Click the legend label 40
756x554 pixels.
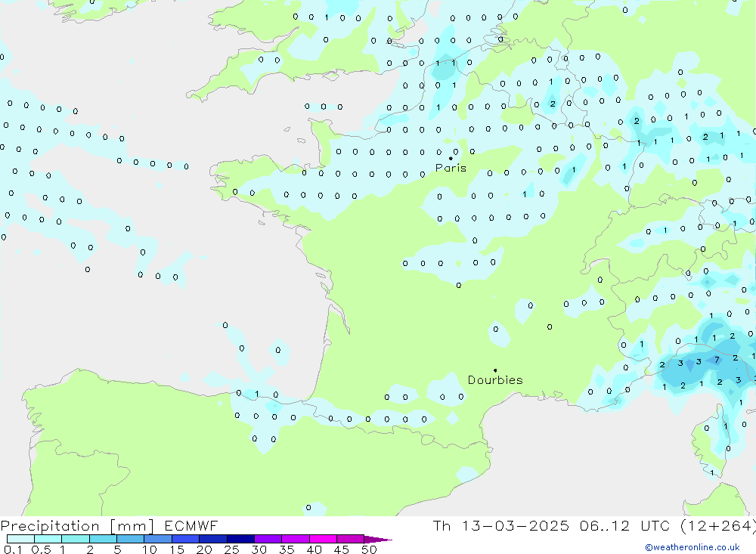314,549
